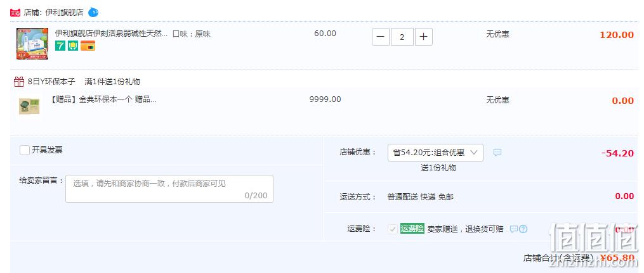Click the shipping fee 0.00 in 运送方式 row

click(x=625, y=196)
